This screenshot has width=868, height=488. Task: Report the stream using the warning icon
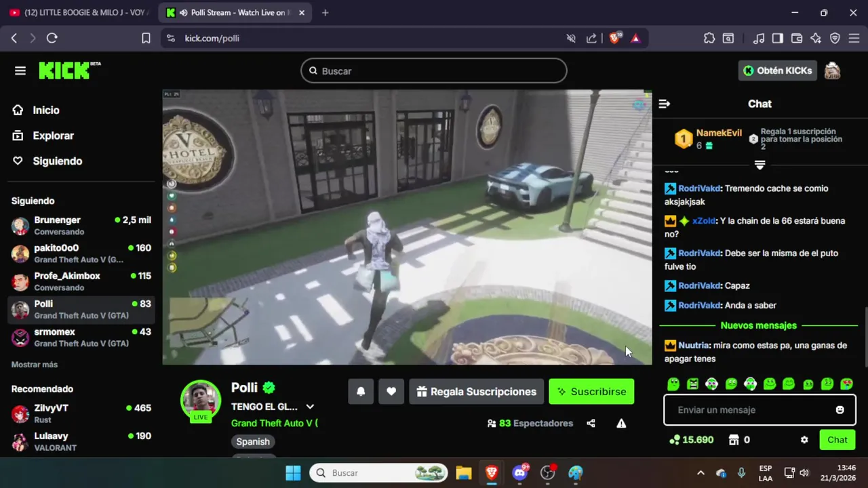pyautogui.click(x=621, y=423)
